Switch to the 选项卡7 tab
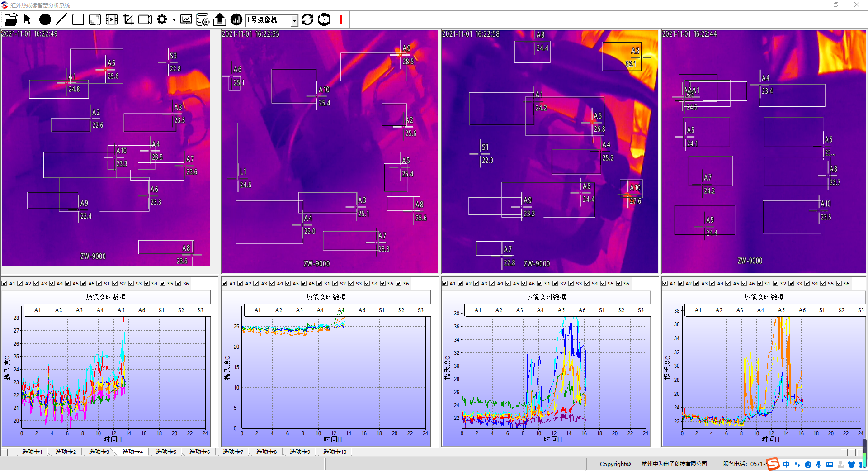The height and width of the screenshot is (471, 868). click(233, 452)
